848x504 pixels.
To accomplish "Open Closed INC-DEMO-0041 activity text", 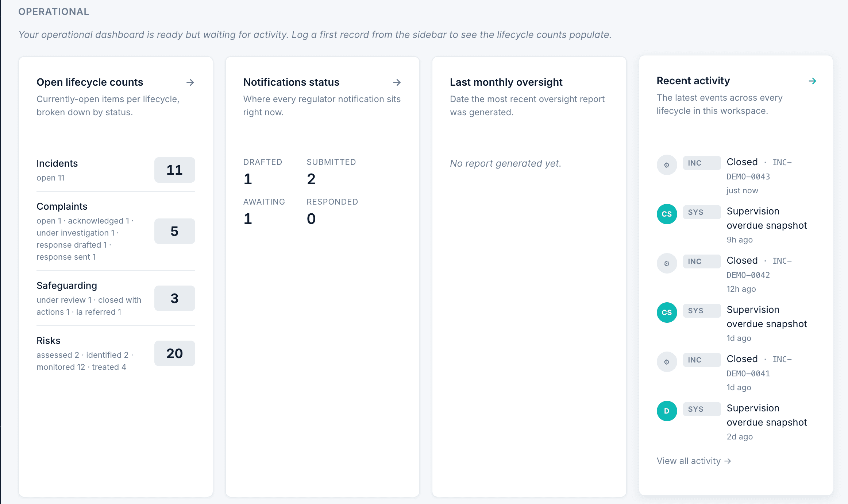I will click(x=759, y=366).
